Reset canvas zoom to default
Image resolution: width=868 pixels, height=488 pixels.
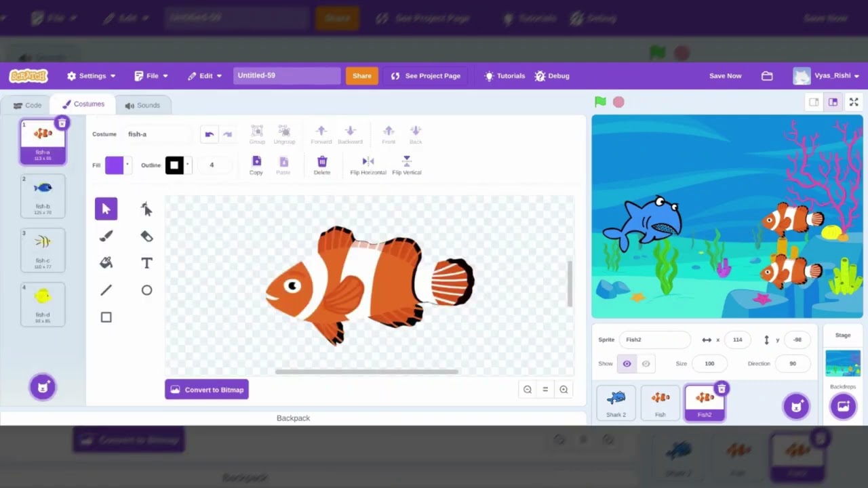pos(545,389)
